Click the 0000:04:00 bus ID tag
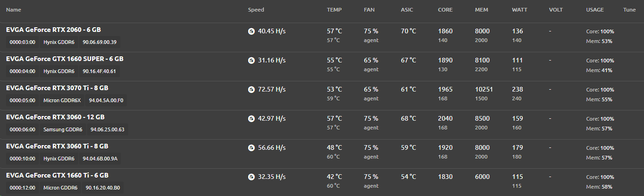 pos(22,71)
